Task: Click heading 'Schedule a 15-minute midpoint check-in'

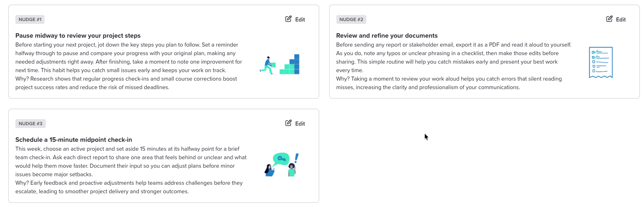Action: coord(74,140)
